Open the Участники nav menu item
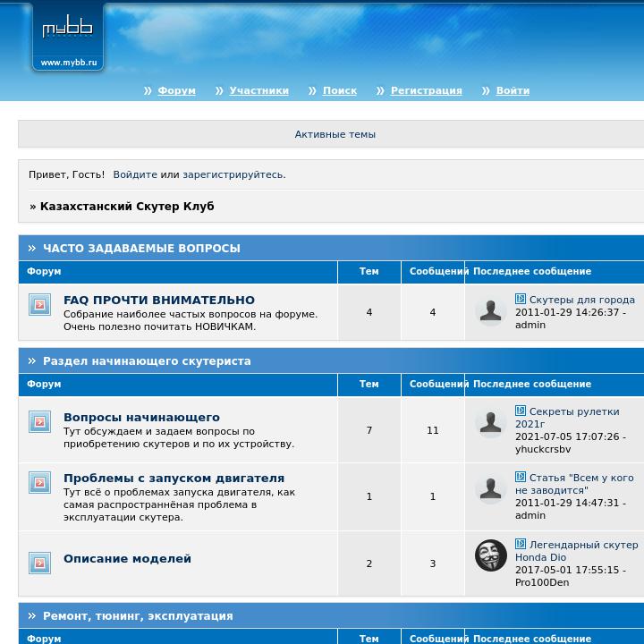 pyautogui.click(x=258, y=90)
